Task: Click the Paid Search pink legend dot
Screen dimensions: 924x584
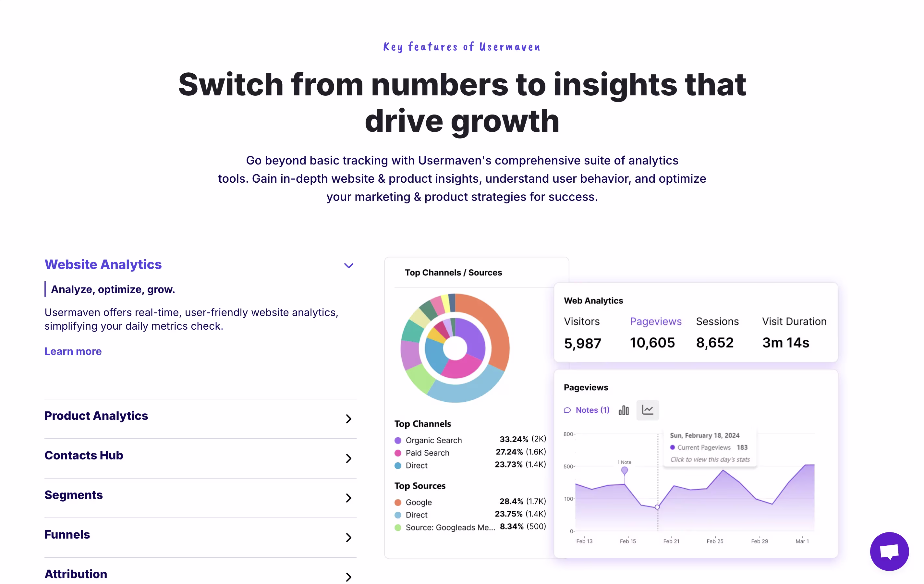Action: pos(398,453)
